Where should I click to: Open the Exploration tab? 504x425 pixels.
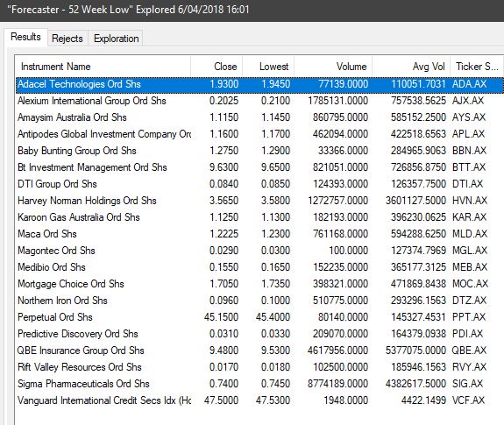coord(116,39)
